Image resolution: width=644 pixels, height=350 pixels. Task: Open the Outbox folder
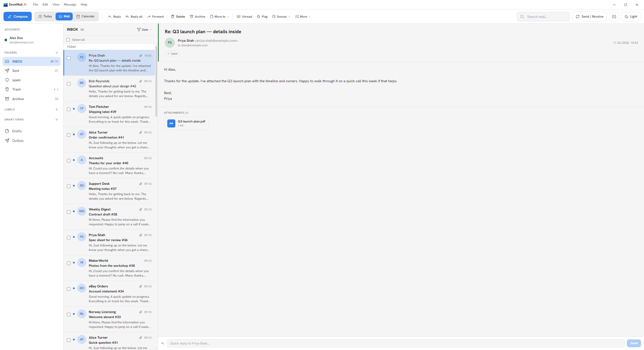click(31, 141)
